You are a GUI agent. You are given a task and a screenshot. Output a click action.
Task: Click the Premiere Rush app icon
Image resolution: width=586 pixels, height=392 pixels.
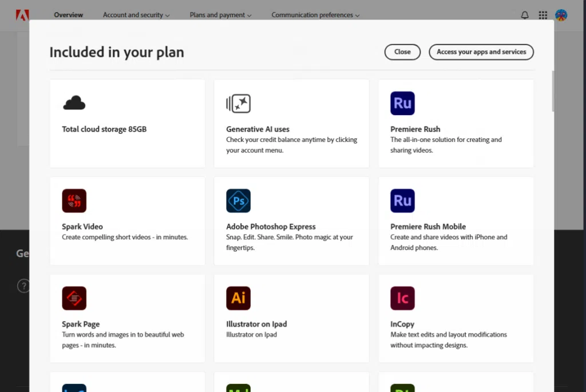402,104
